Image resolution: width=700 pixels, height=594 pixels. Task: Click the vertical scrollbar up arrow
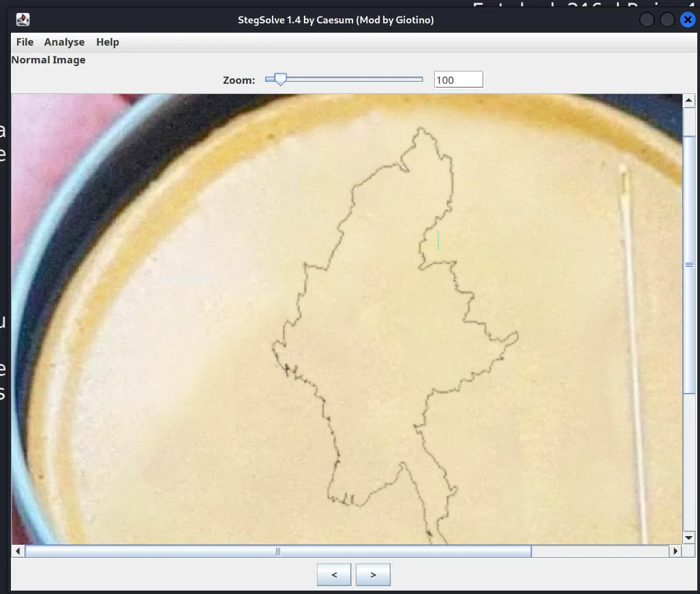click(689, 100)
